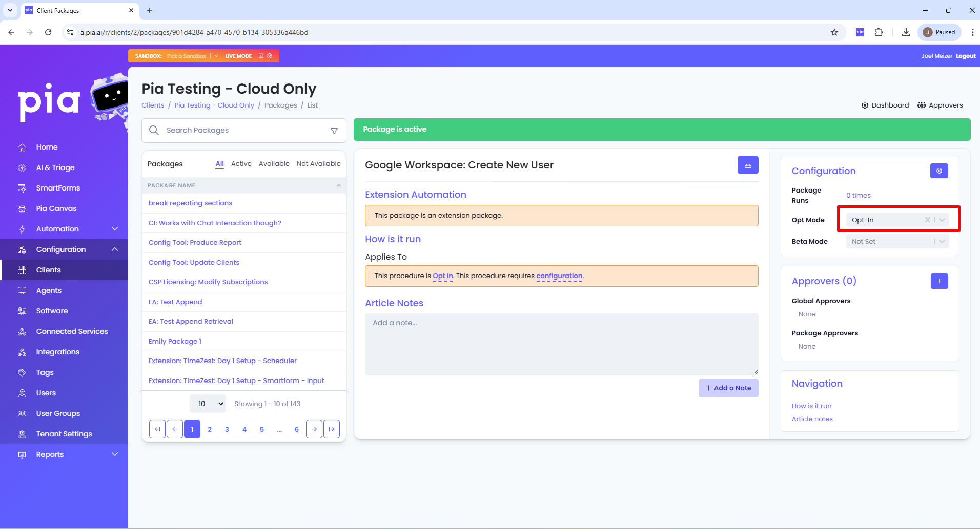This screenshot has width=980, height=529.
Task: Open the Configuration gear button in panel
Action: tap(939, 171)
